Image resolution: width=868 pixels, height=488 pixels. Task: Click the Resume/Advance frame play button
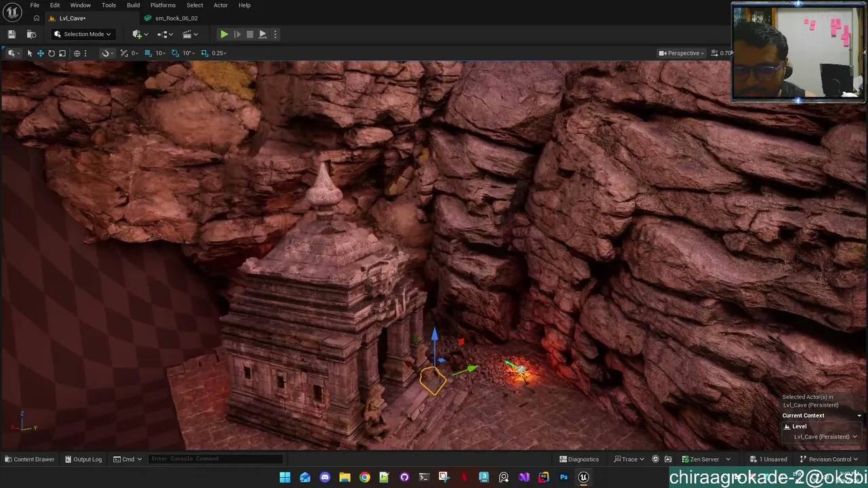click(237, 34)
